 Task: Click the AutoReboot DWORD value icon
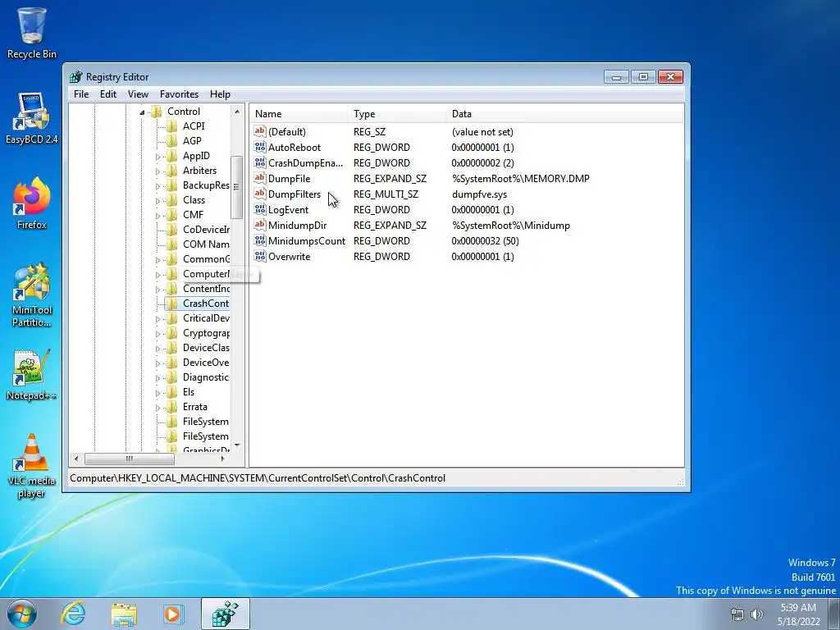pos(260,148)
